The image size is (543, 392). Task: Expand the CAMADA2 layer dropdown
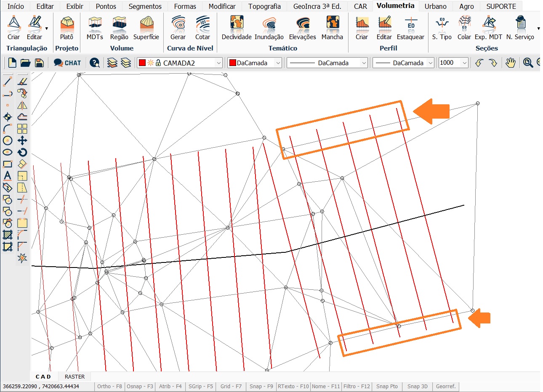pos(218,63)
